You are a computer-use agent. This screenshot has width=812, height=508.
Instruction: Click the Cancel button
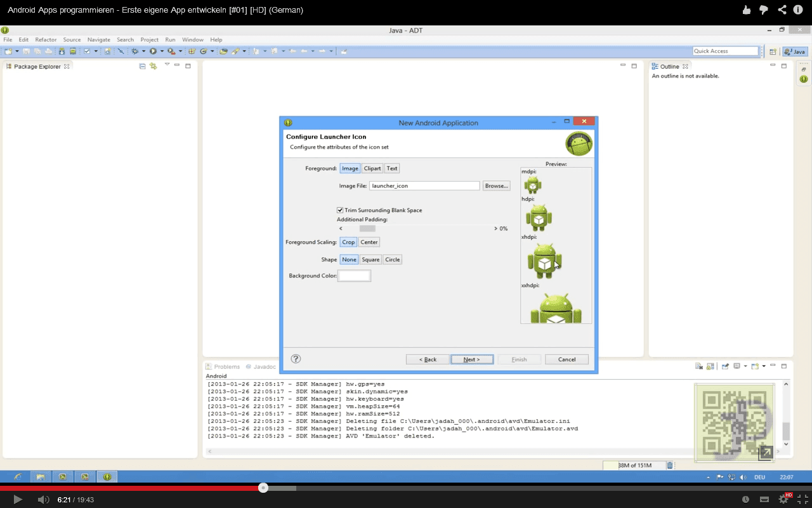point(566,359)
